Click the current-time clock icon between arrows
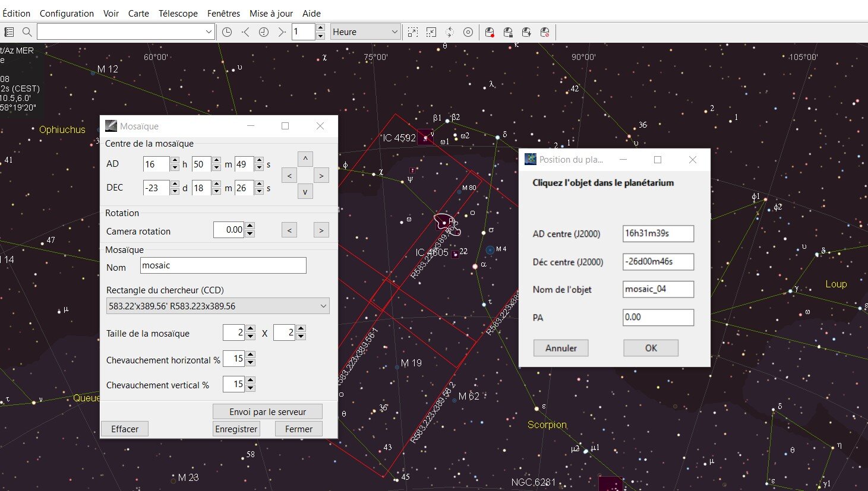Screen dimensions: 868x491 (x=264, y=32)
